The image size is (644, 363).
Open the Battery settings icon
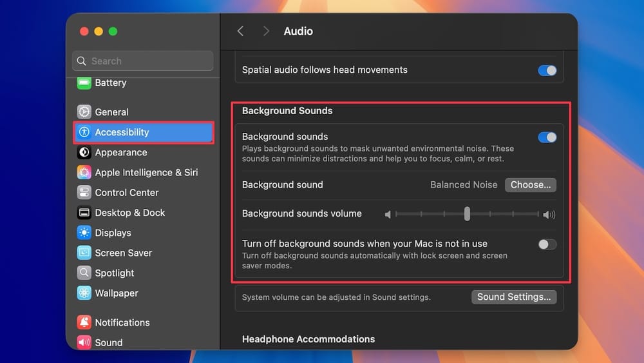pyautogui.click(x=84, y=83)
